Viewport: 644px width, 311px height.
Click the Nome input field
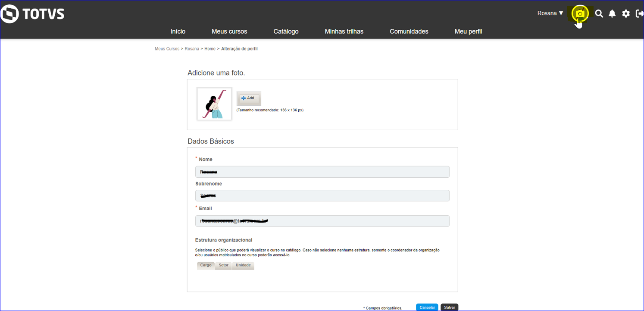(x=322, y=172)
